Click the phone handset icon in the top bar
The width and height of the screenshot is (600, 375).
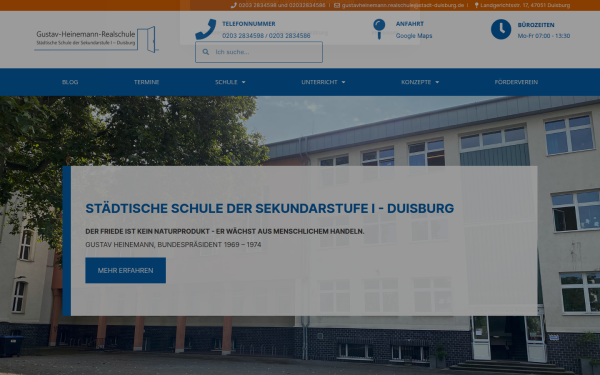point(234,5)
